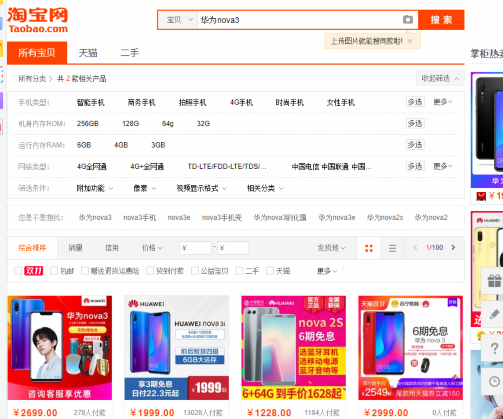
Task: Click 多选 in 机身内存ROM row
Action: (415, 123)
